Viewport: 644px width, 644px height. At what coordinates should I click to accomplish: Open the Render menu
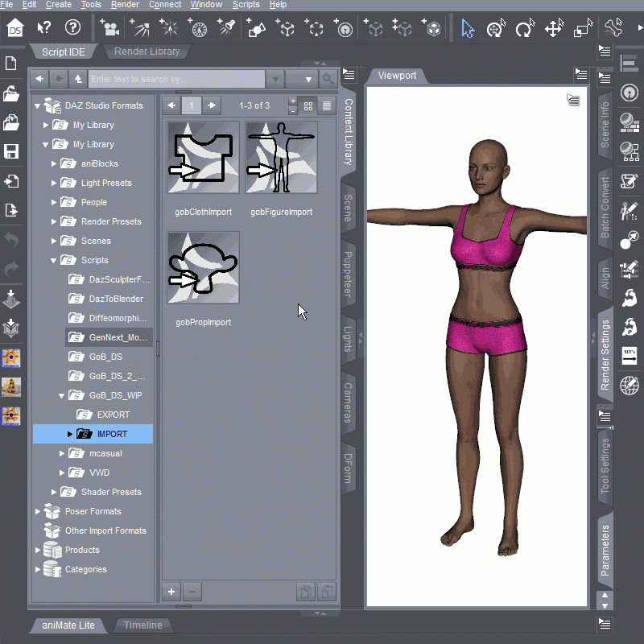[125, 5]
